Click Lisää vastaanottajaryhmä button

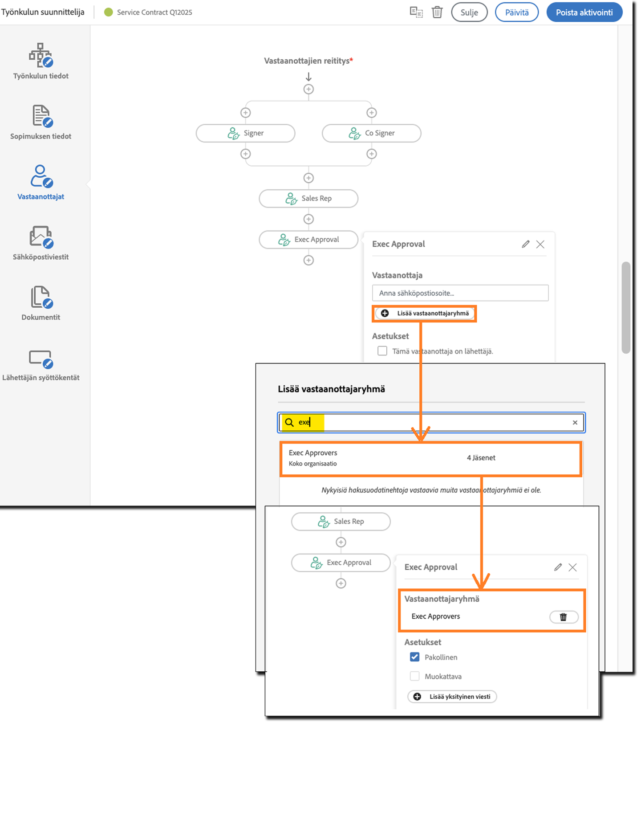click(x=426, y=313)
